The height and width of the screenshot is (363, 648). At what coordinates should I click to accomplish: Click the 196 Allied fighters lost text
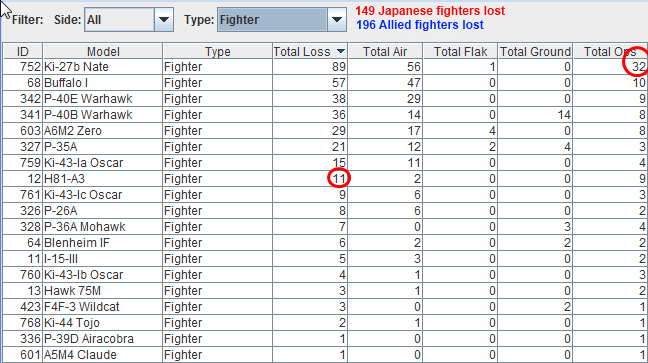point(420,25)
